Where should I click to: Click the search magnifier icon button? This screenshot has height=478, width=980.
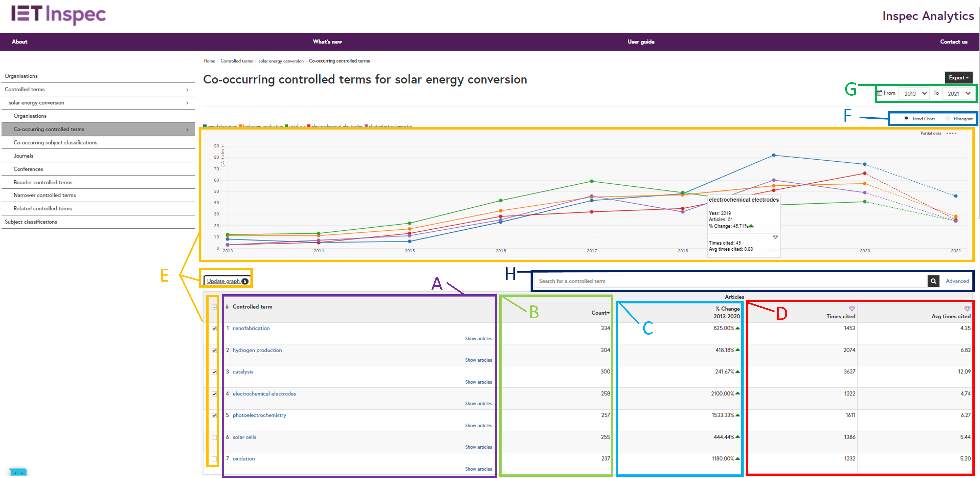(933, 281)
